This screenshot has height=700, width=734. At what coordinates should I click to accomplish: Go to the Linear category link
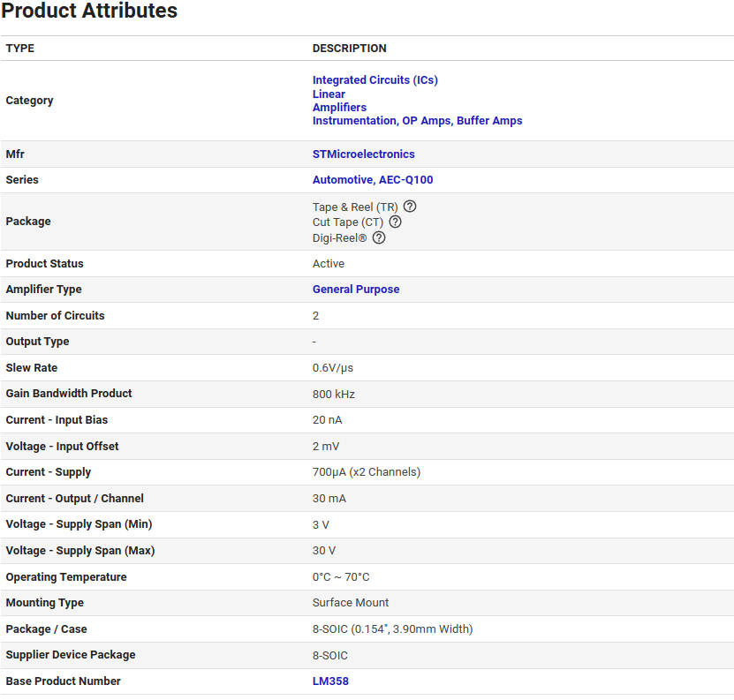point(329,94)
